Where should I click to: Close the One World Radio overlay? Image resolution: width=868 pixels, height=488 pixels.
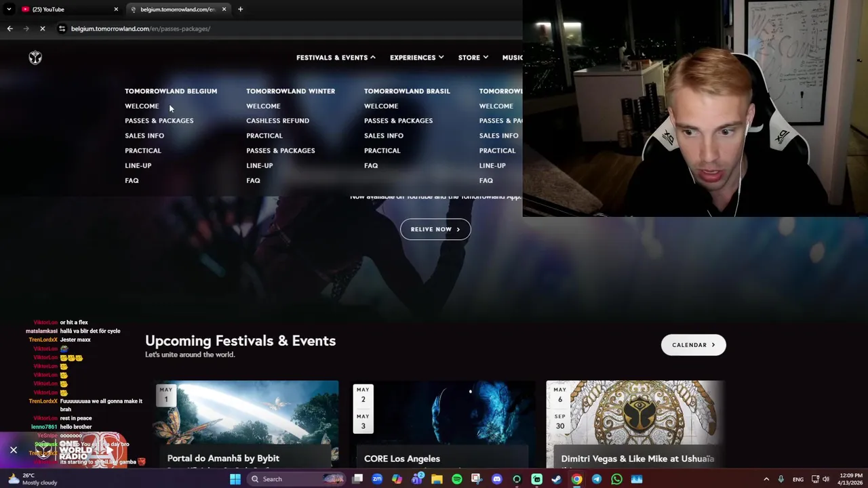point(13,450)
